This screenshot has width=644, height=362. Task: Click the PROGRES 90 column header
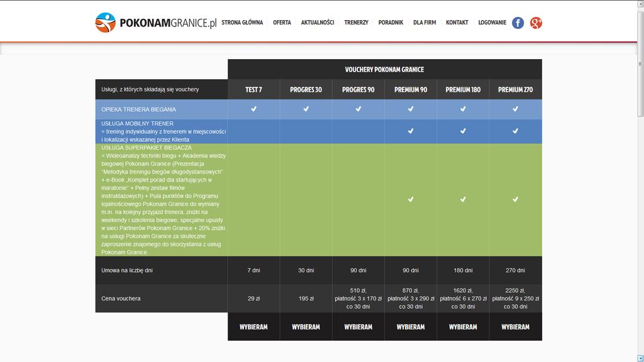point(358,89)
